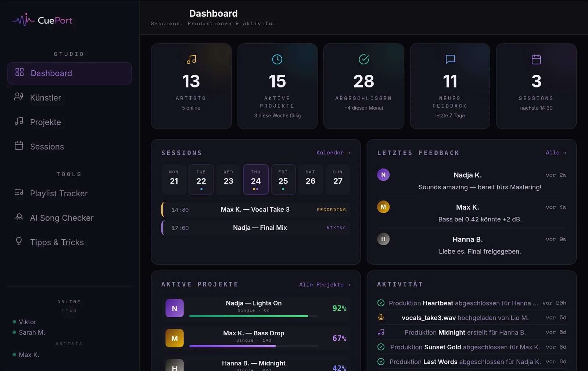588x371 pixels.
Task: Open the 28 Abgeschlossen stat card
Action: pyautogui.click(x=364, y=86)
